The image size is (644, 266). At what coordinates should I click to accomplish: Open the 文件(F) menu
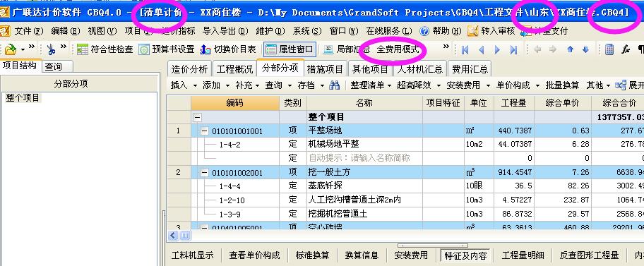[x=29, y=31]
